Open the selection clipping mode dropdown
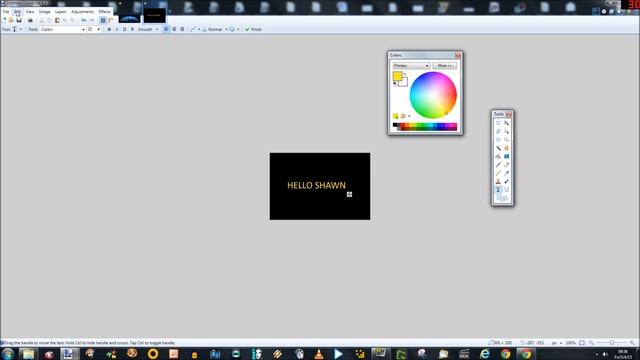Viewport: 640px width, 360px height. point(234,29)
